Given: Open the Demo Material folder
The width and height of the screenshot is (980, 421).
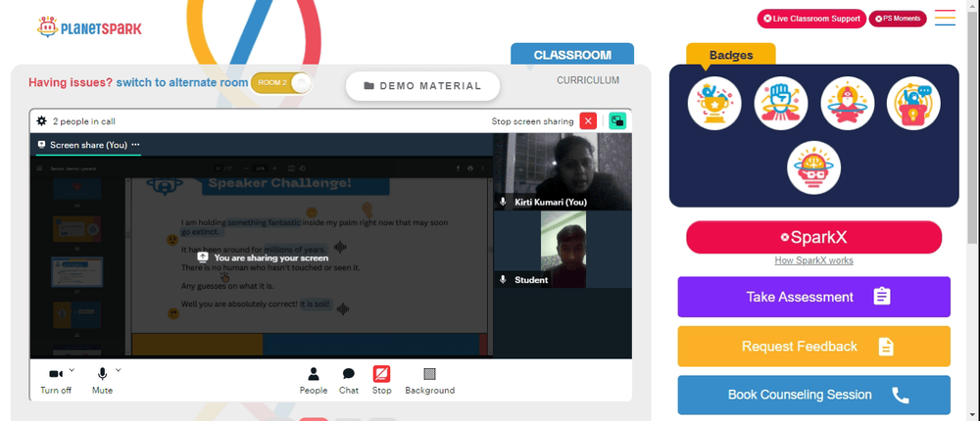Looking at the screenshot, I should coord(422,86).
